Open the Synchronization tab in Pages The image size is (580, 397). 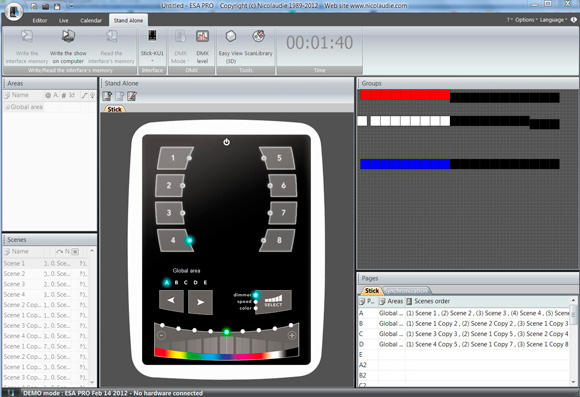(x=405, y=290)
